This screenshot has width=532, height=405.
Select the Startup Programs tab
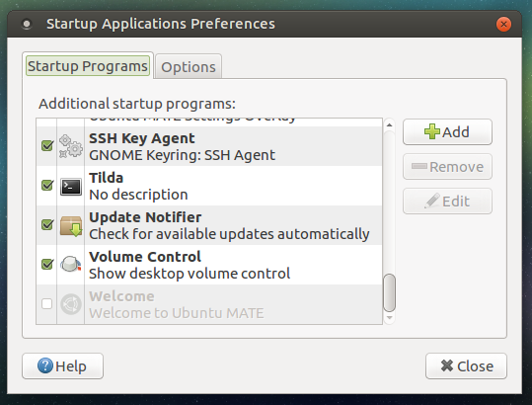tap(88, 66)
